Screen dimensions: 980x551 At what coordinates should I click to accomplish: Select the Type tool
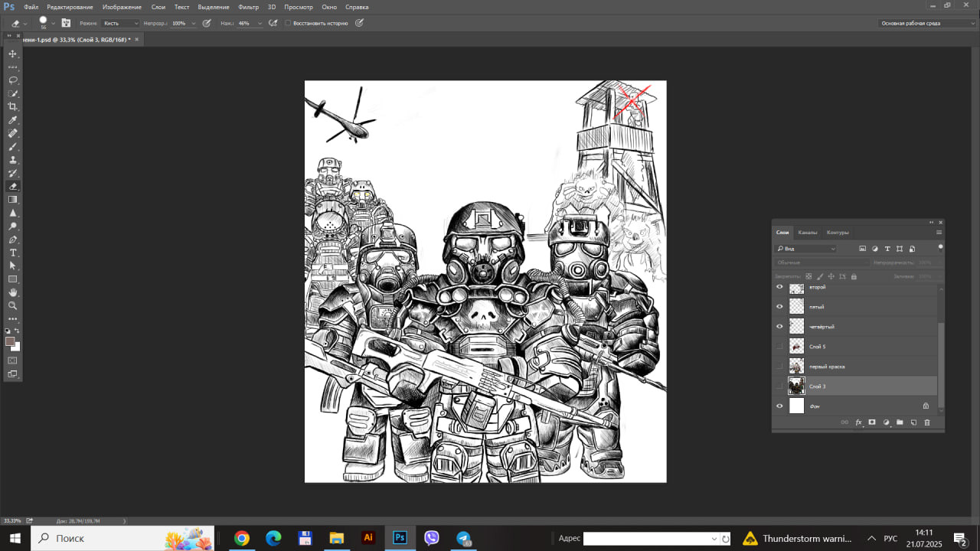[13, 253]
